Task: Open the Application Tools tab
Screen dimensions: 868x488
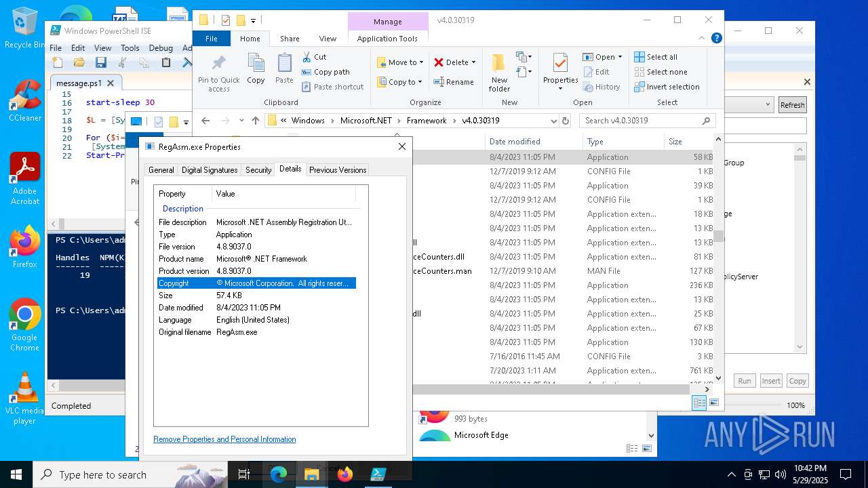Action: point(387,39)
